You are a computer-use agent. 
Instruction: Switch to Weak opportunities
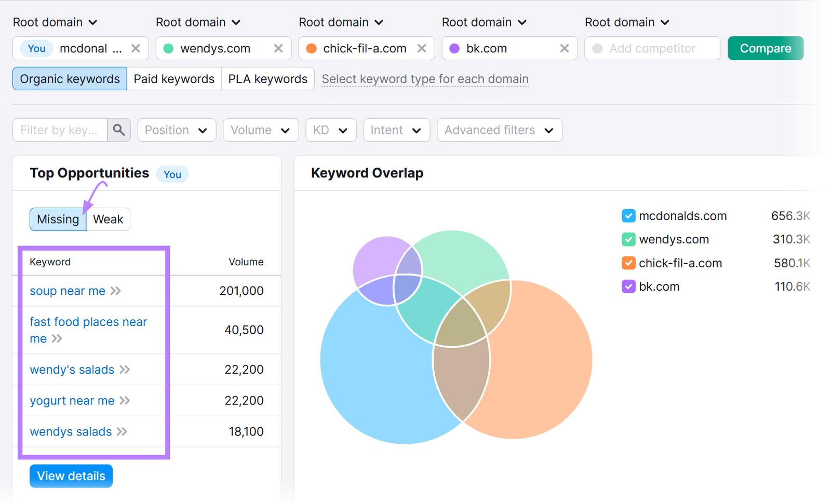tap(108, 219)
